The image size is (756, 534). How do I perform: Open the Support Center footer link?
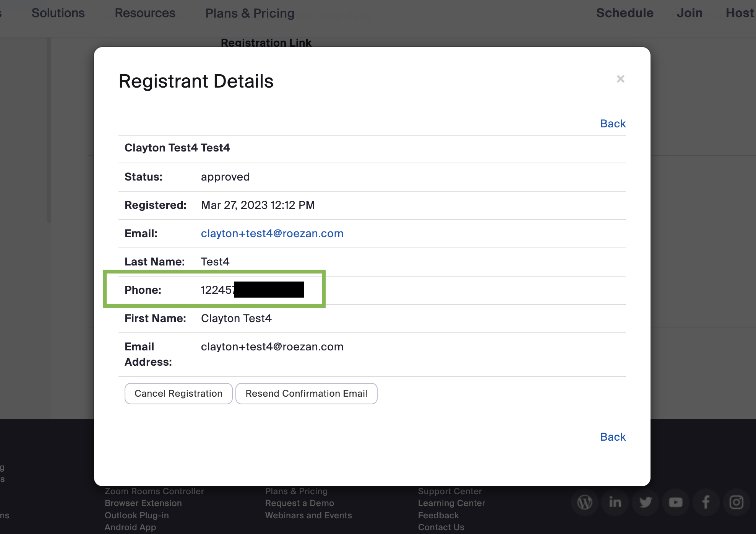pyautogui.click(x=449, y=491)
